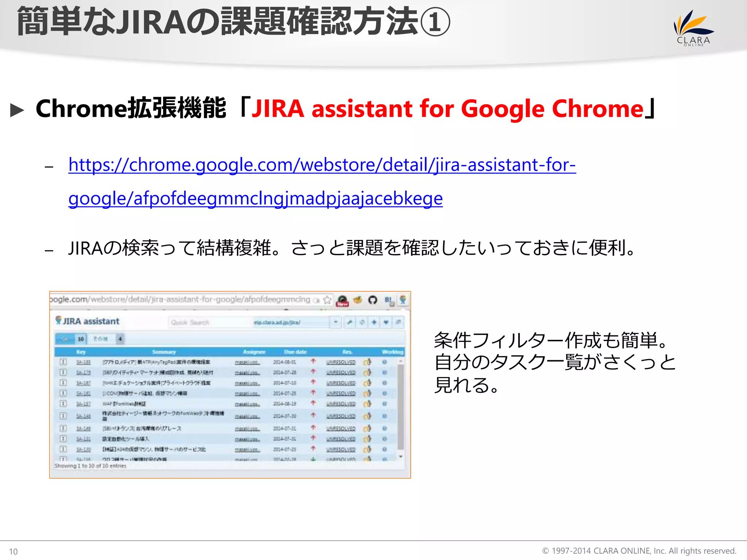Sort by the Res. column header
Screen dimensions: 747x560
tap(347, 352)
